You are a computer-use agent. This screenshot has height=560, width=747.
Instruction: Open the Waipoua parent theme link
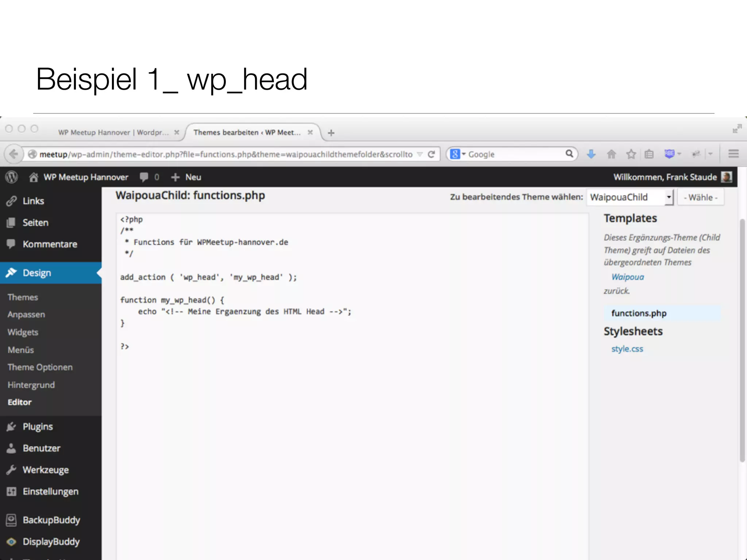point(628,277)
